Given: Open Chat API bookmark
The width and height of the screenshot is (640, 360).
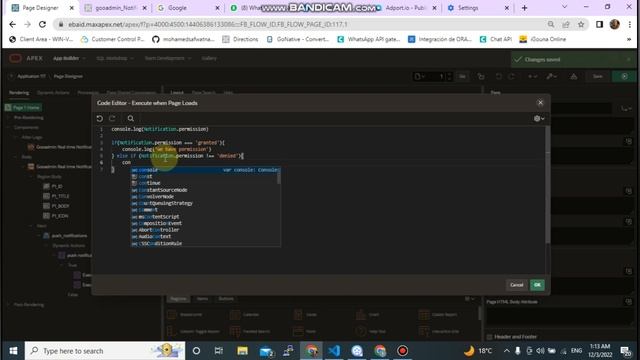Looking at the screenshot, I should pyautogui.click(x=496, y=39).
